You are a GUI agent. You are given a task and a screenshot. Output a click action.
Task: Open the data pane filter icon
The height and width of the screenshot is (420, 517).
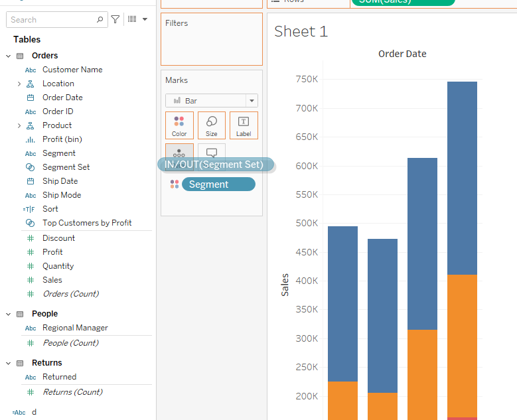(x=115, y=19)
